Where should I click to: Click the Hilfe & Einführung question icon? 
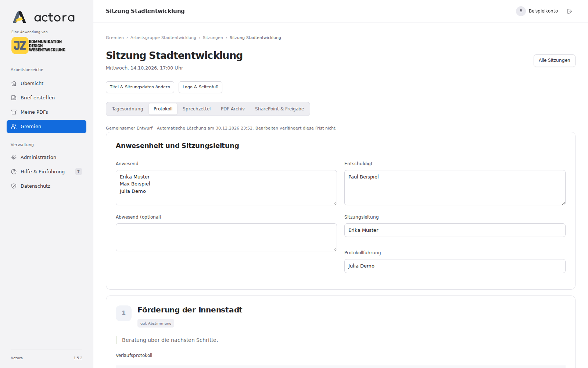click(x=14, y=172)
